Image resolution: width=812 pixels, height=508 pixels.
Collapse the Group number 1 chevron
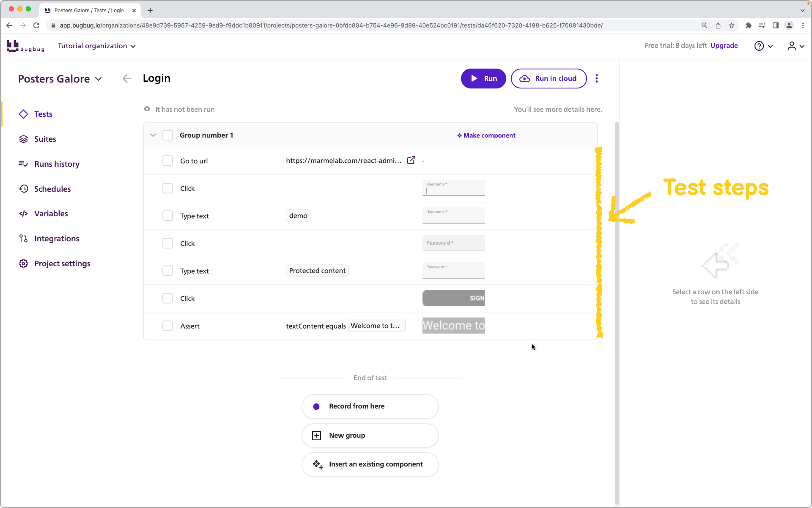[x=153, y=135]
